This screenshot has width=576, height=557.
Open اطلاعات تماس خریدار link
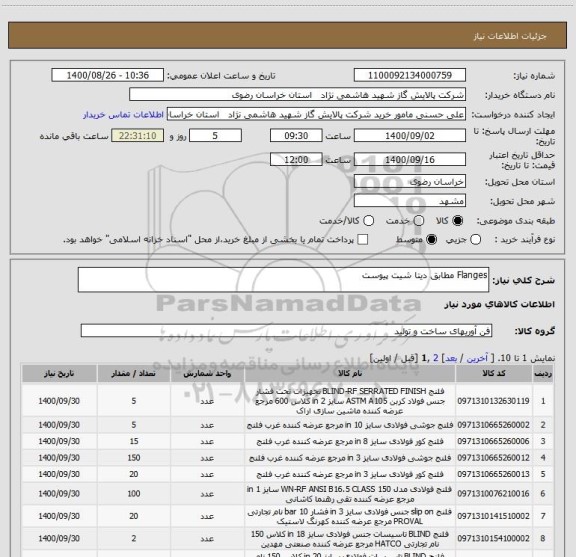123,115
